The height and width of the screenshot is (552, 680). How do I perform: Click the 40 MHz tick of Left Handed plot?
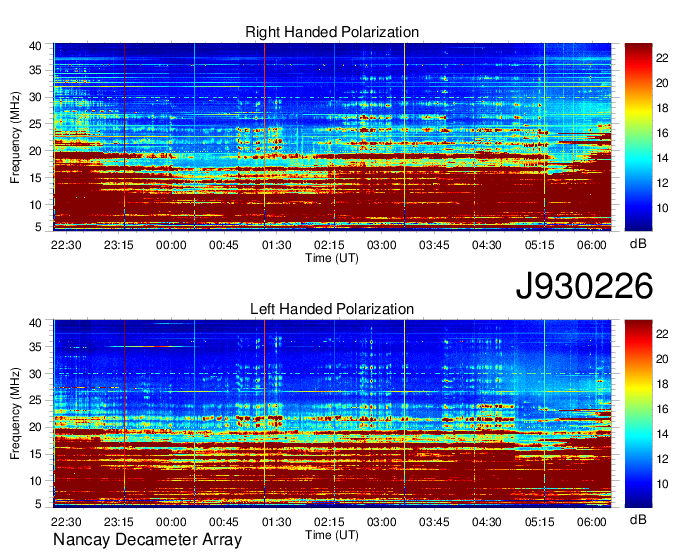(x=35, y=323)
